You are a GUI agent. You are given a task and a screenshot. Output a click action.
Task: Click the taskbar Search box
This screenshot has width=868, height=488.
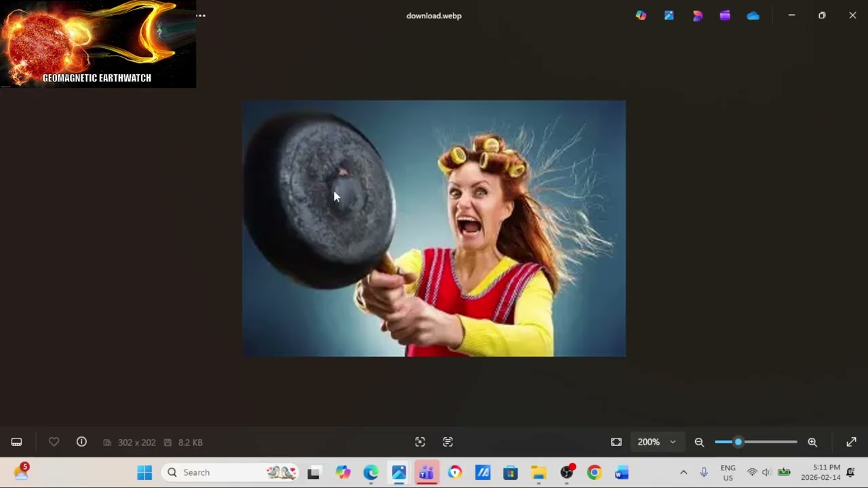pyautogui.click(x=230, y=472)
